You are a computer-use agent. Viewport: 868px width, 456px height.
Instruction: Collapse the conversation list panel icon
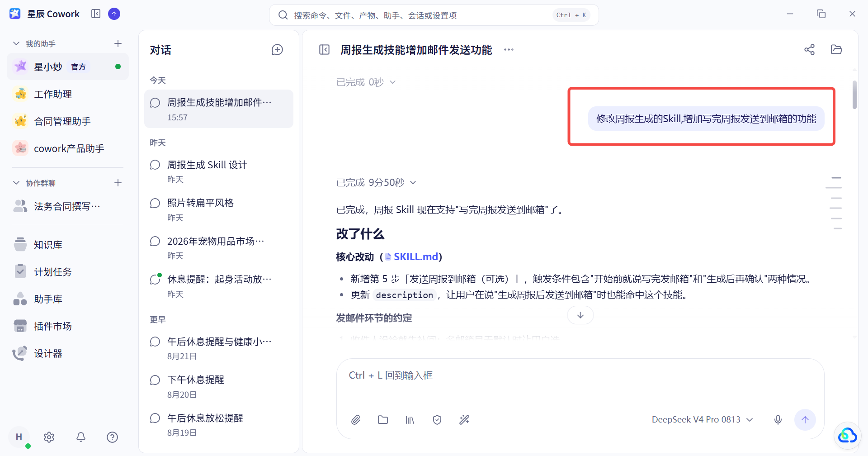pos(324,50)
